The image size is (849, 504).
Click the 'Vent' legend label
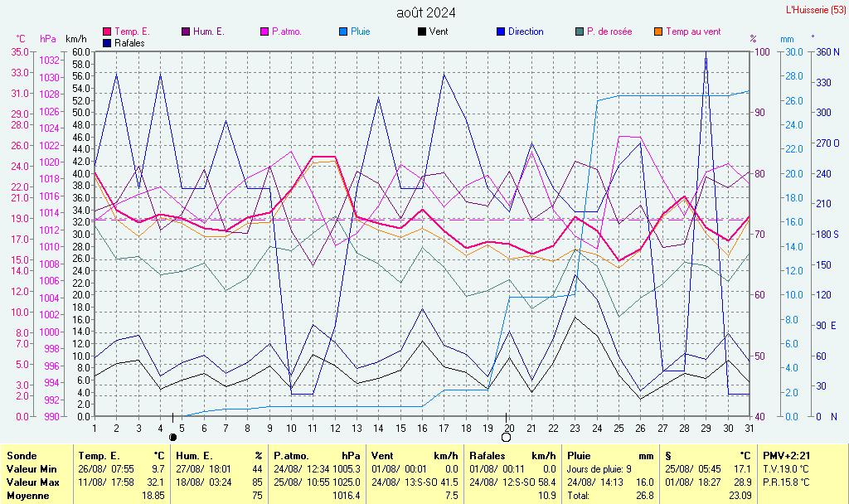pos(439,32)
